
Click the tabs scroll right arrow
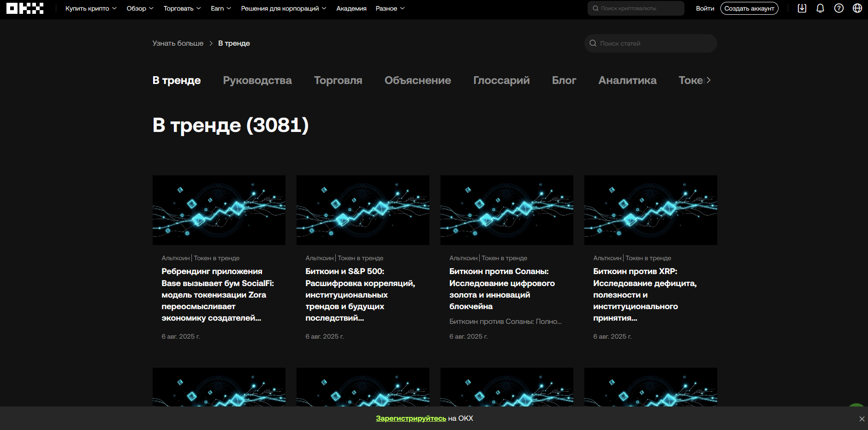[708, 80]
